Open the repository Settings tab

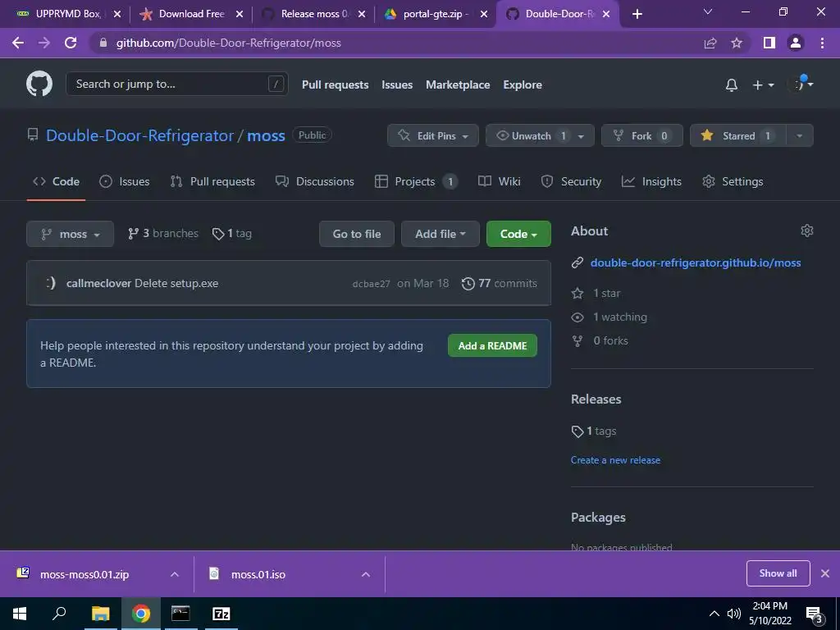pyautogui.click(x=733, y=181)
